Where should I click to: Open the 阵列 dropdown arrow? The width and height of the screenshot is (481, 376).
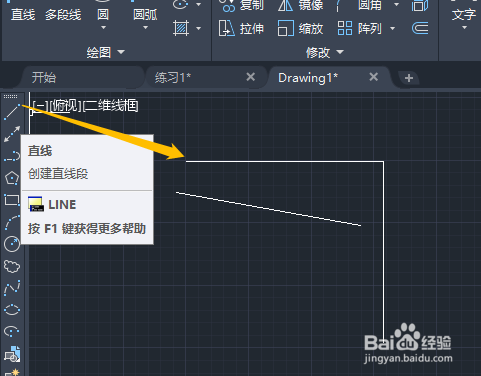pos(392,28)
